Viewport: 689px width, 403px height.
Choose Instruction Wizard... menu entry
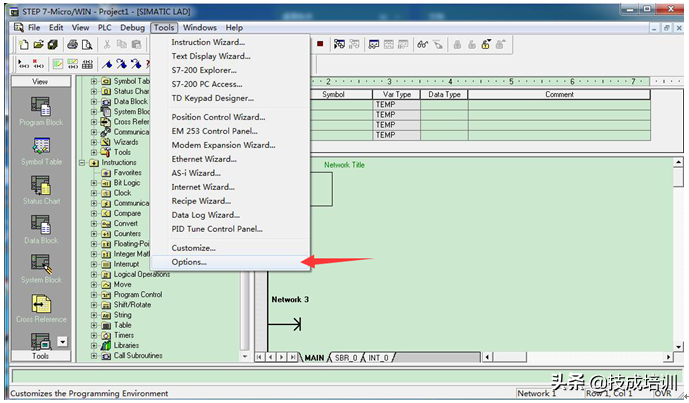[x=230, y=42]
